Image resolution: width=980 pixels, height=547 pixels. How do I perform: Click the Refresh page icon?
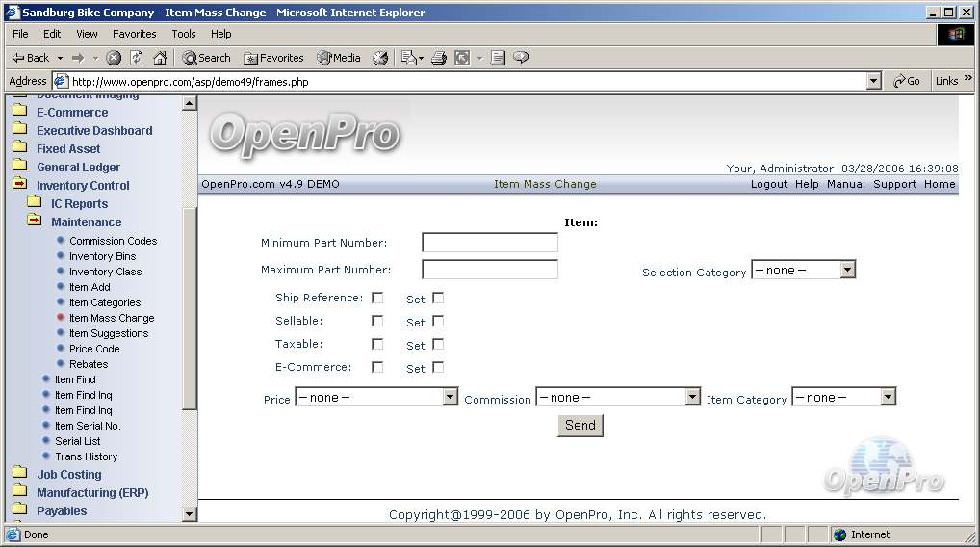[x=137, y=58]
